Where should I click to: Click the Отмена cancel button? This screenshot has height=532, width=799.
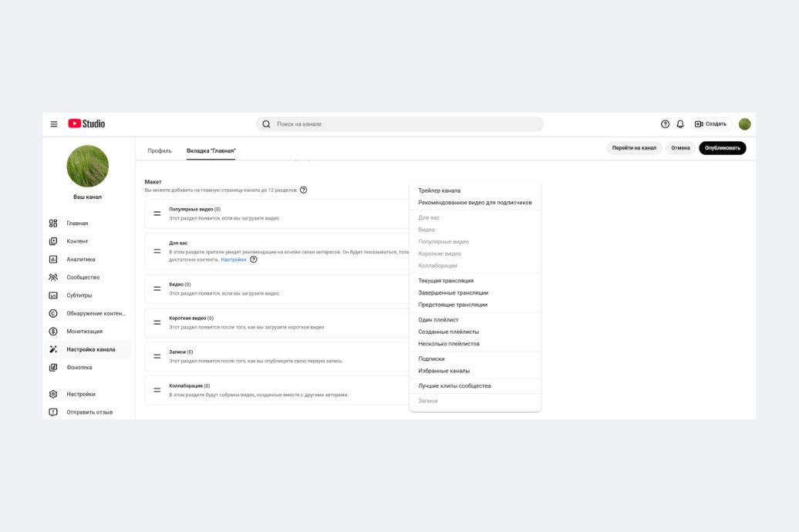(x=680, y=148)
